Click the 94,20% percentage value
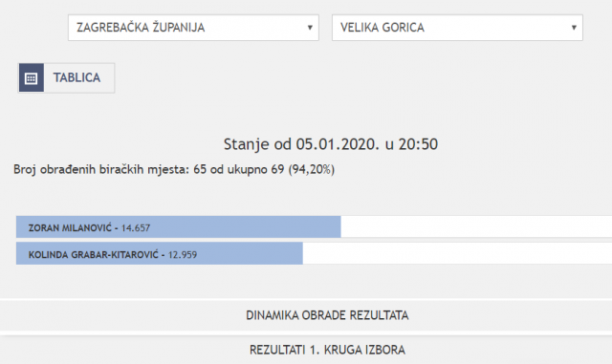Image resolution: width=612 pixels, height=364 pixels. point(312,169)
